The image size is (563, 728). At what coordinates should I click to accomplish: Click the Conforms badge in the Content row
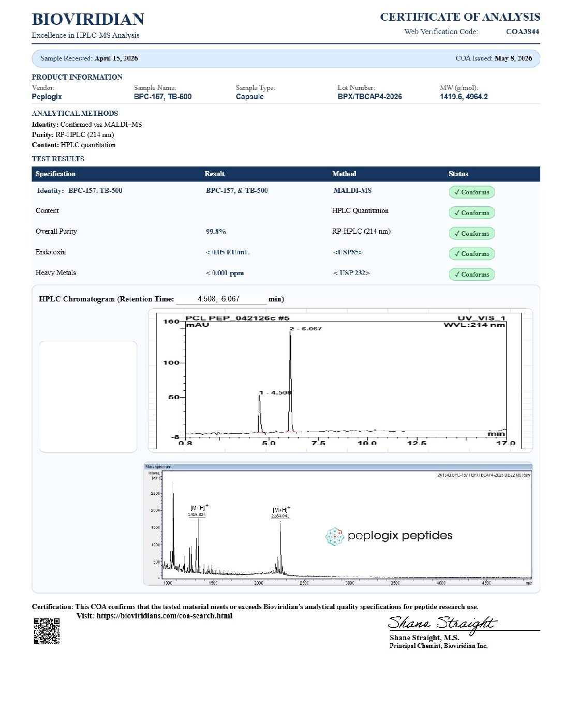tap(471, 213)
